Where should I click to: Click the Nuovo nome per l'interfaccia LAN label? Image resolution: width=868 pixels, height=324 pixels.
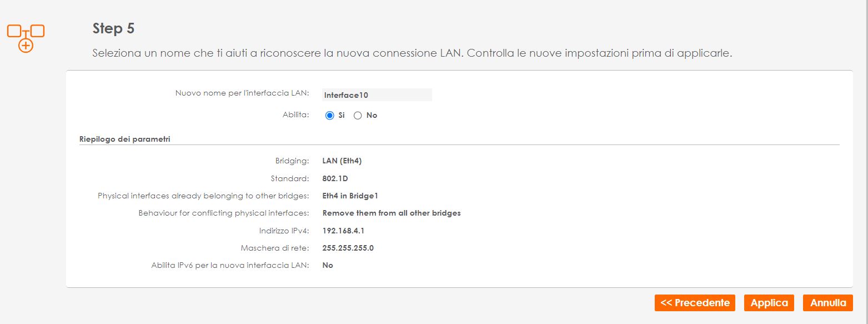pyautogui.click(x=242, y=93)
